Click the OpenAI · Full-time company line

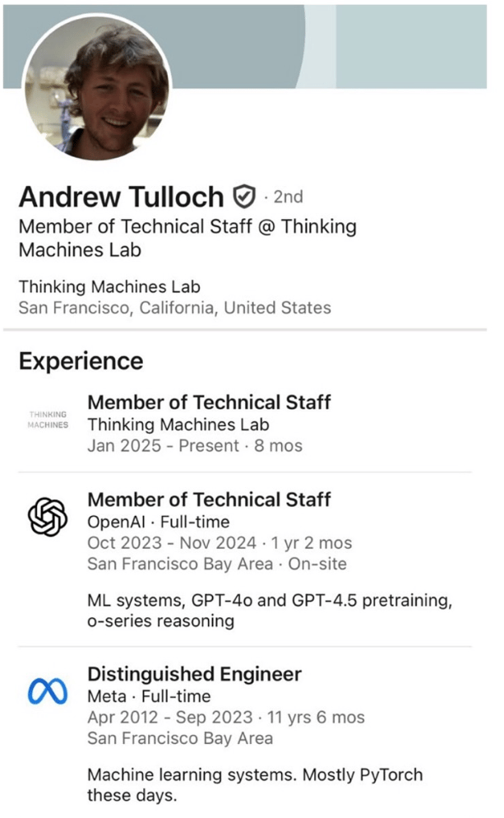[159, 522]
